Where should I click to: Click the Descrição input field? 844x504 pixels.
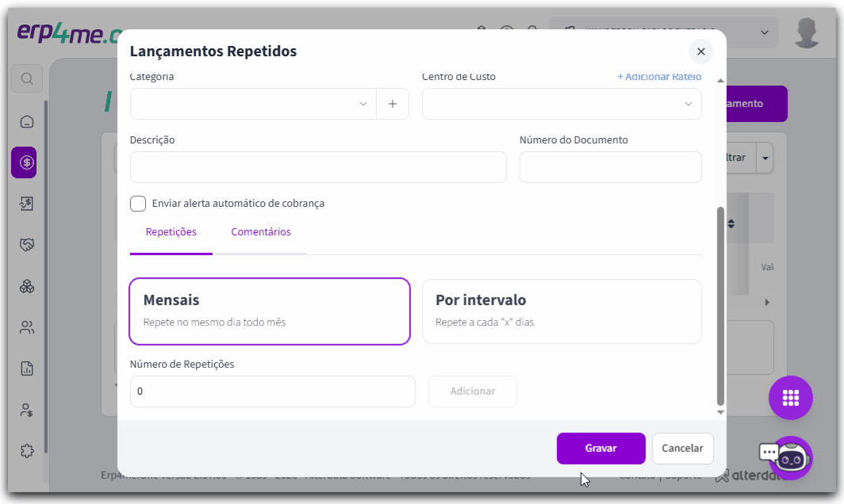[318, 167]
